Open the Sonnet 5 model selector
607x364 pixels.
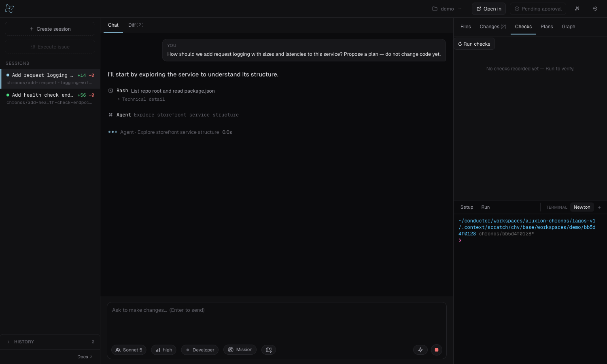(x=129, y=350)
